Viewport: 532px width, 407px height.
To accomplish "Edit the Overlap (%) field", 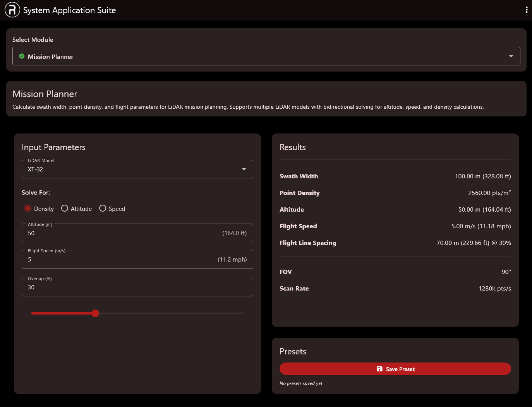I will pyautogui.click(x=132, y=287).
